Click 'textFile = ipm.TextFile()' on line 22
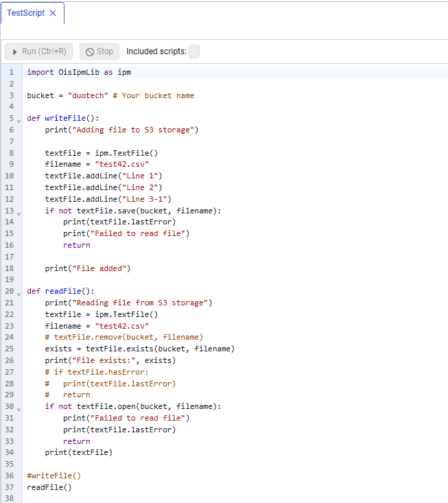Screen dimensions: 448x503 pos(102,314)
